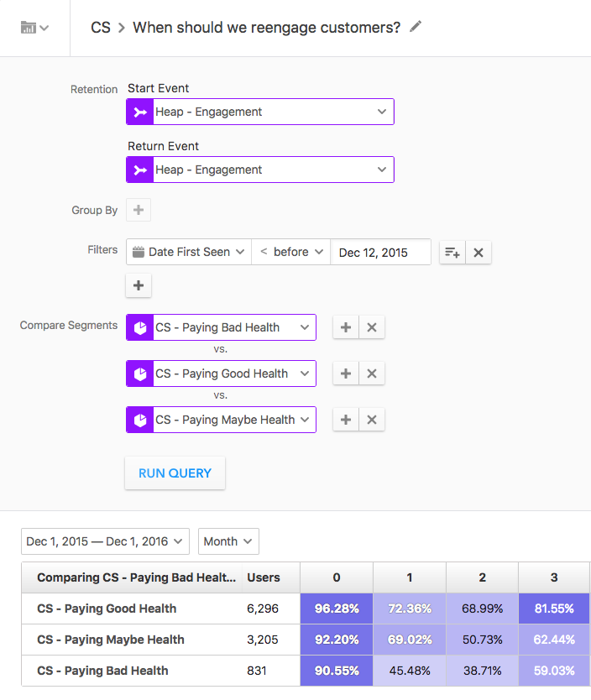Click the Users column header
The width and height of the screenshot is (591, 700).
[x=264, y=577]
